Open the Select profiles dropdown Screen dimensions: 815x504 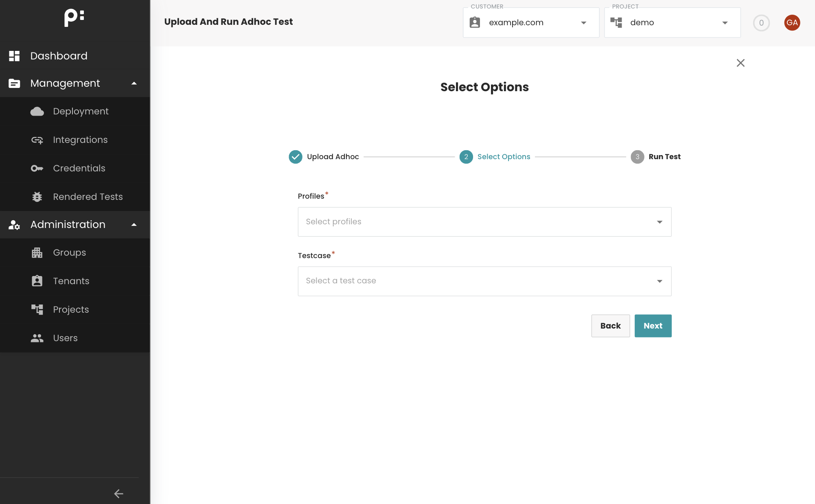point(659,222)
